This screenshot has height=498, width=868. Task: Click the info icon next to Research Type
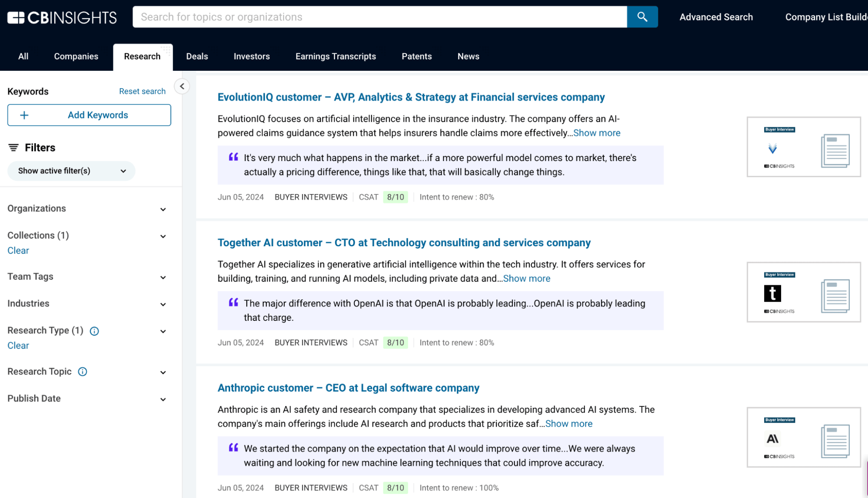[x=95, y=331]
